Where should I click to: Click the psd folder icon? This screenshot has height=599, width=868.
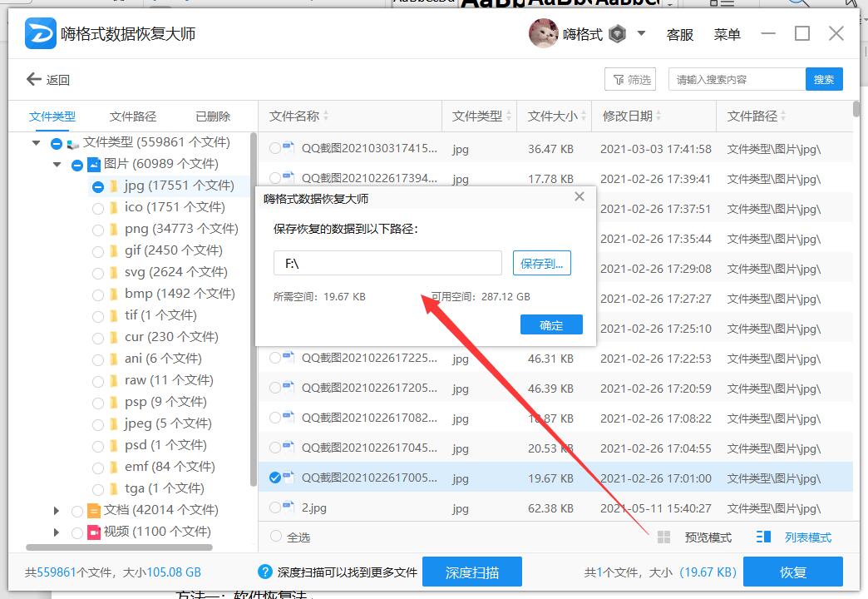pos(113,446)
